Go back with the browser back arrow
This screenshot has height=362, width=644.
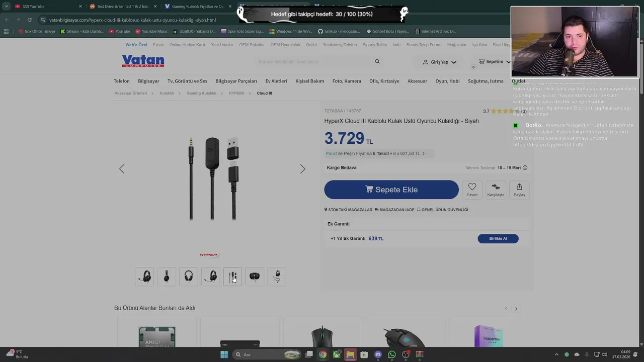pos(7,20)
